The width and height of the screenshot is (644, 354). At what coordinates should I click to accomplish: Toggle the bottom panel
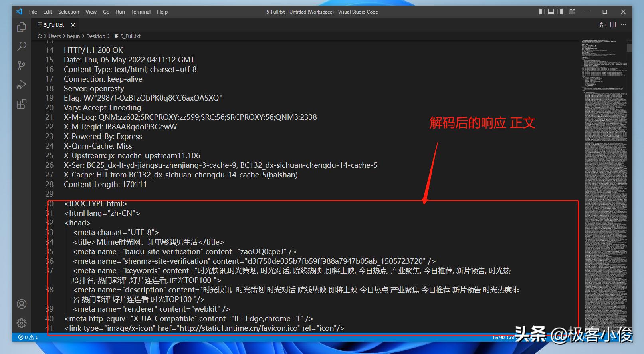[551, 12]
